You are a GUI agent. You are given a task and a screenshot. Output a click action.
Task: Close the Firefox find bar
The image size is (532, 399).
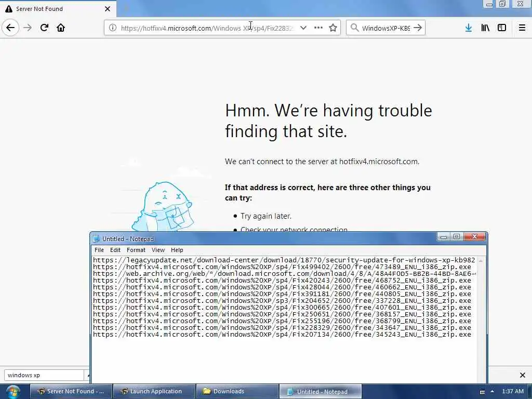coord(523,375)
